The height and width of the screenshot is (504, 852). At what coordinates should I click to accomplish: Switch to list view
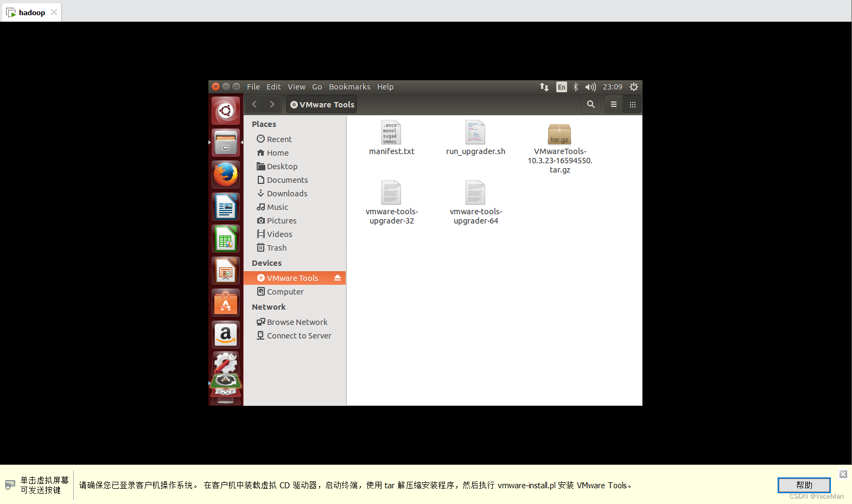pyautogui.click(x=614, y=104)
